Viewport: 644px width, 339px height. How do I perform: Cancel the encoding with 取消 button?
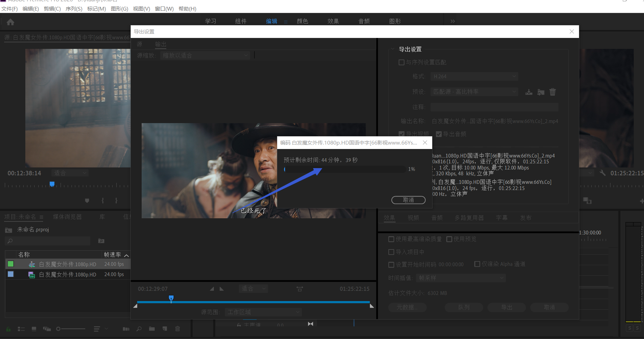pos(409,200)
